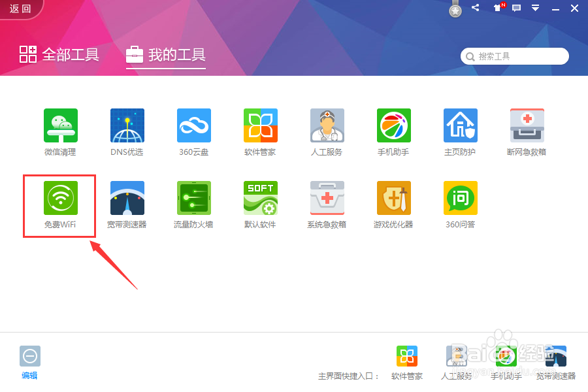The height and width of the screenshot is (392, 588).
Task: Click the medal badge icon
Action: (455, 10)
